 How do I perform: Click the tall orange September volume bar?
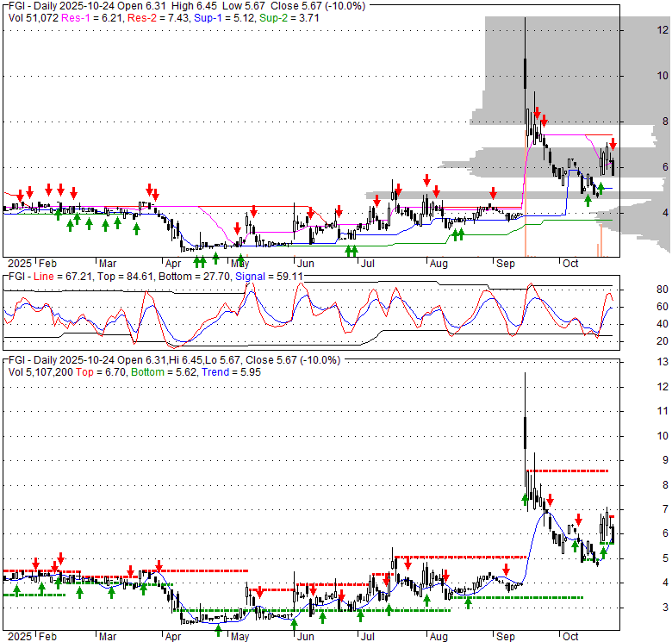pyautogui.click(x=526, y=194)
